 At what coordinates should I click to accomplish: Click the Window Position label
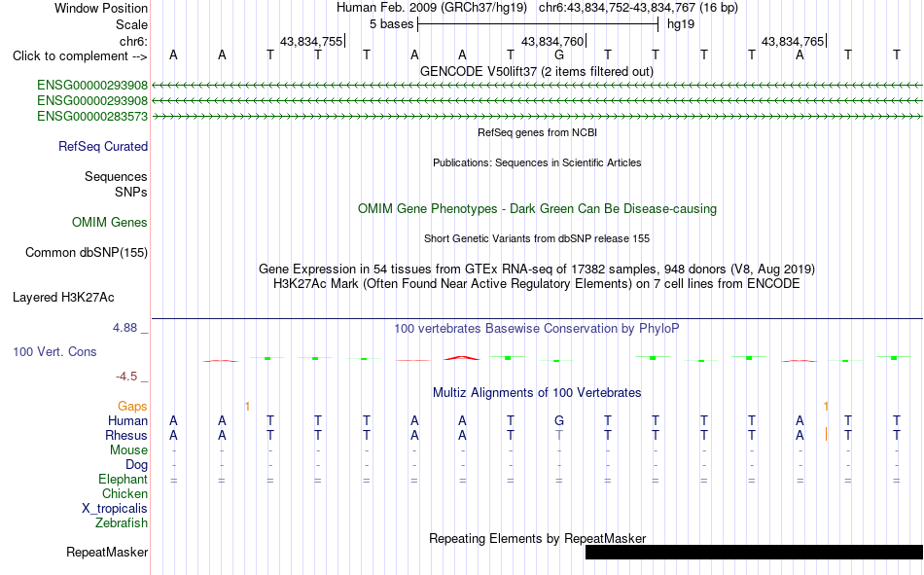click(x=101, y=8)
